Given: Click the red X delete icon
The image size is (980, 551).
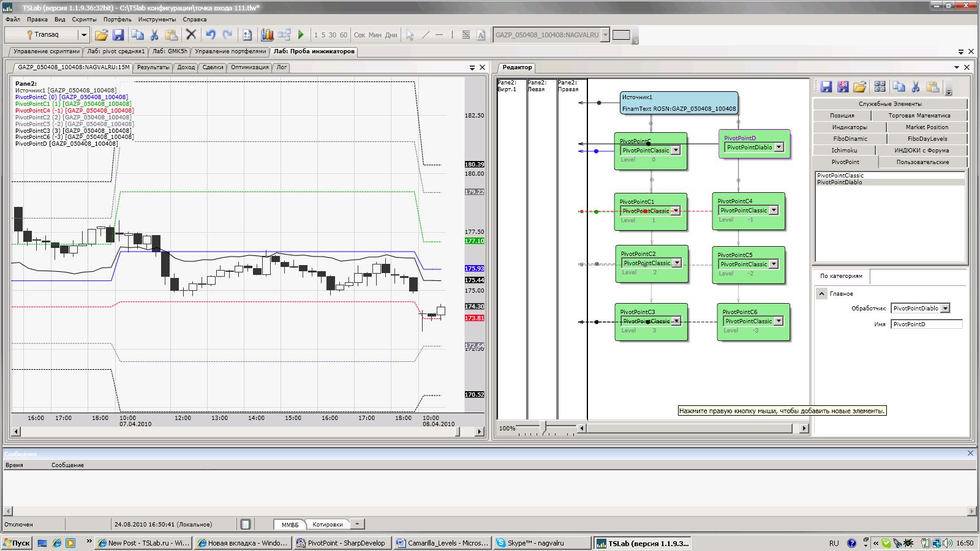Looking at the screenshot, I should pyautogui.click(x=191, y=35).
